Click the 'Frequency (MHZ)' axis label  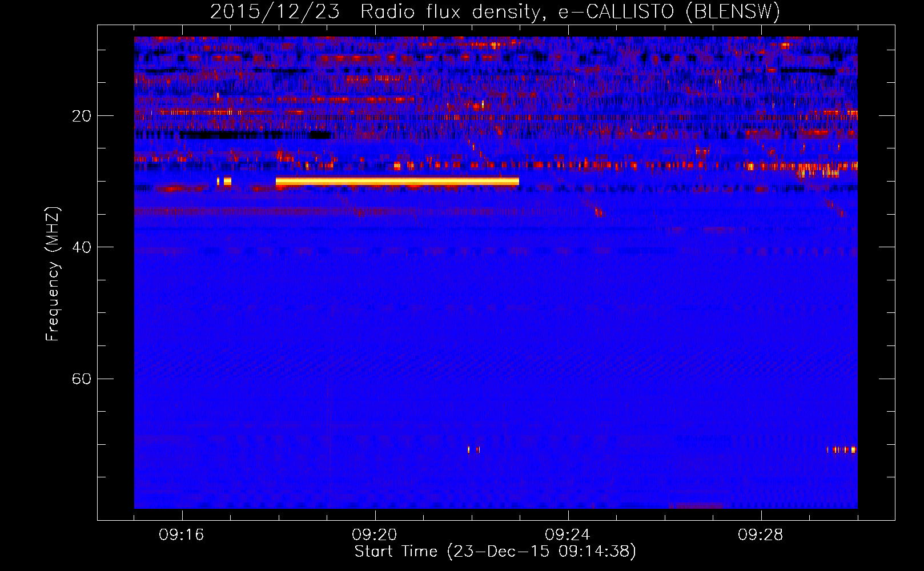click(53, 274)
